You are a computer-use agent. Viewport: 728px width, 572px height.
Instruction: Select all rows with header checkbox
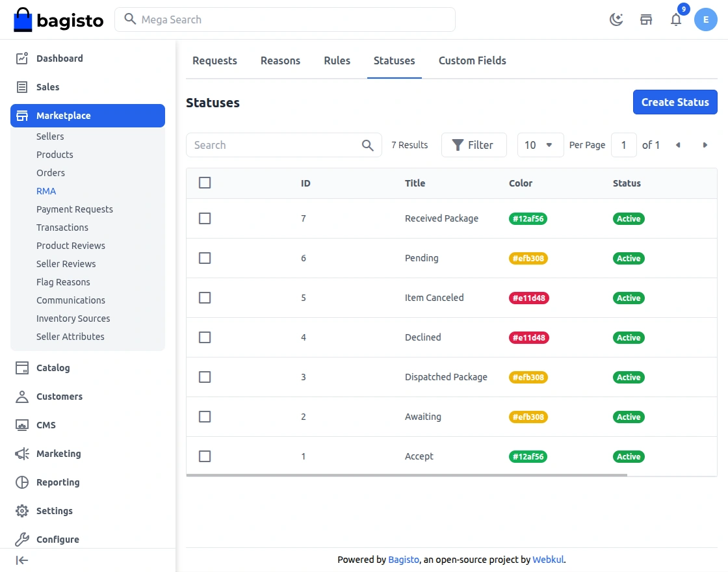coord(205,183)
